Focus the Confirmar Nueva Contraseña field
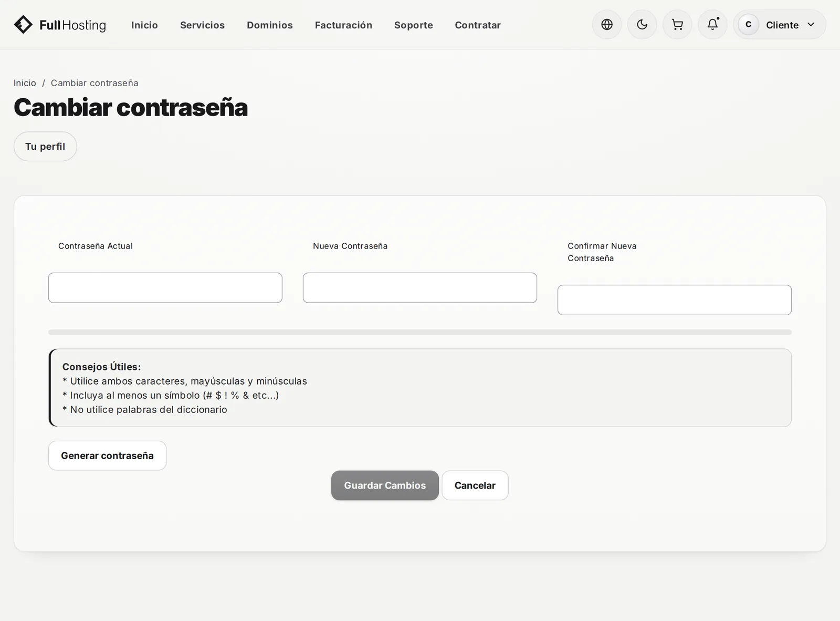This screenshot has width=840, height=621. tap(675, 300)
